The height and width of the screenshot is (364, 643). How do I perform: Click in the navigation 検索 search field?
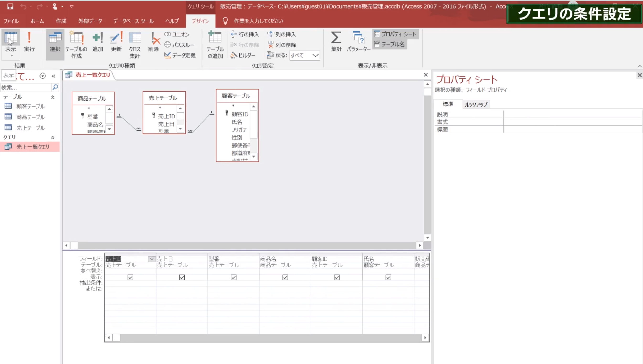(25, 87)
